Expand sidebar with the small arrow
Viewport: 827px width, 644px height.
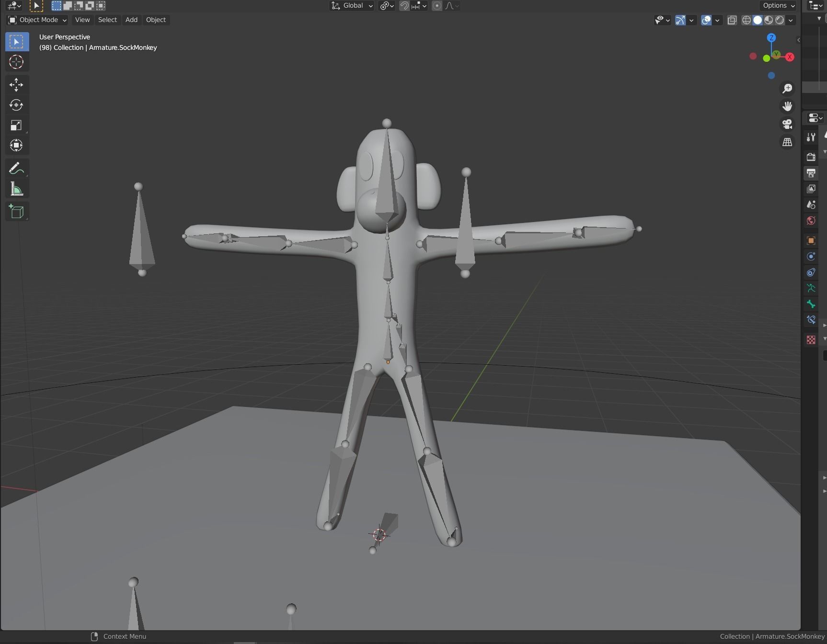click(x=798, y=40)
